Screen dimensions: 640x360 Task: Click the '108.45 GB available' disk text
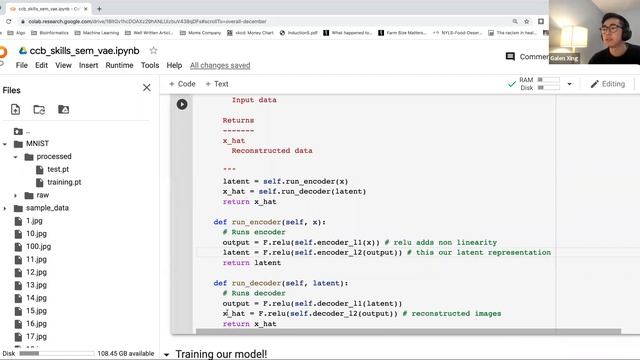126,353
